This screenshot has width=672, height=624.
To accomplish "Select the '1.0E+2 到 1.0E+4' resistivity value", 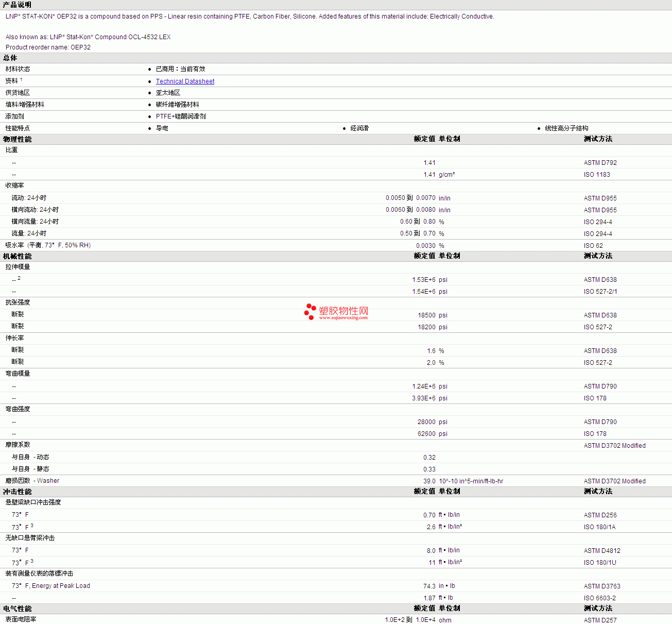I will (x=410, y=620).
